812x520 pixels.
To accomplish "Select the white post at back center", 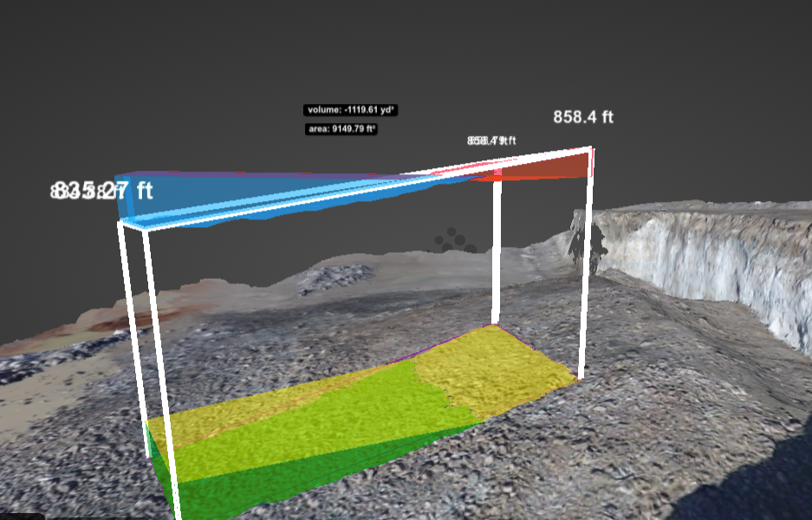I will pyautogui.click(x=497, y=251).
